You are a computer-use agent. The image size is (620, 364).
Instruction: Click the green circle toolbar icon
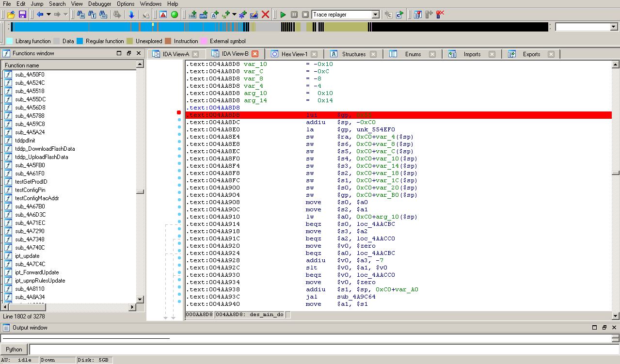click(x=175, y=15)
